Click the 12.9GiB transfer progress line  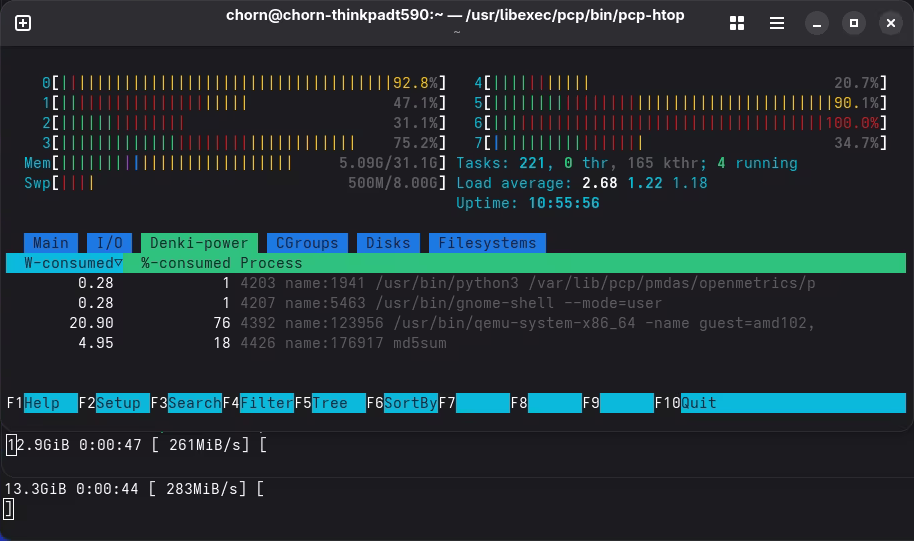pos(136,445)
